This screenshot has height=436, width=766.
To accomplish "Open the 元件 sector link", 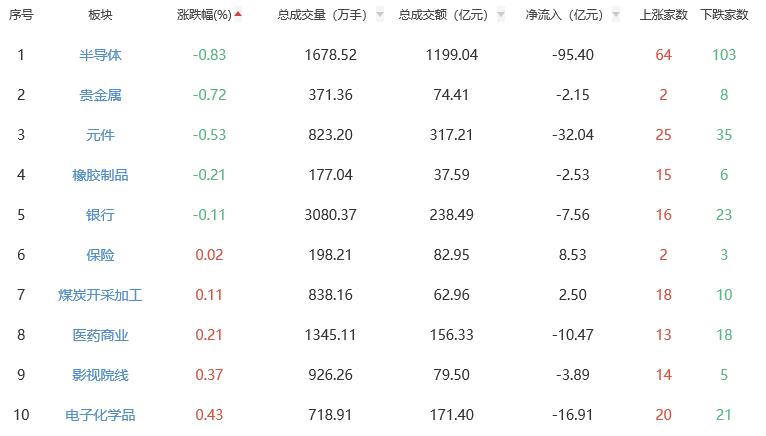I will point(100,135).
